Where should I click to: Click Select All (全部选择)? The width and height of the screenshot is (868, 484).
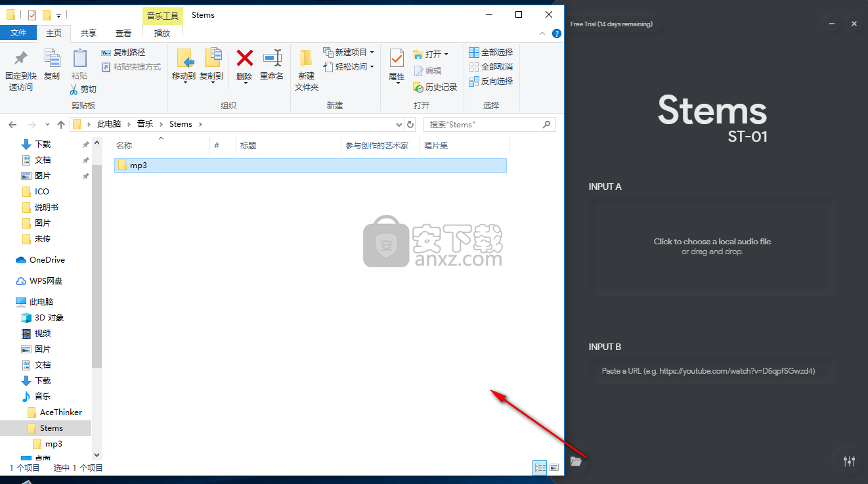pyautogui.click(x=491, y=53)
